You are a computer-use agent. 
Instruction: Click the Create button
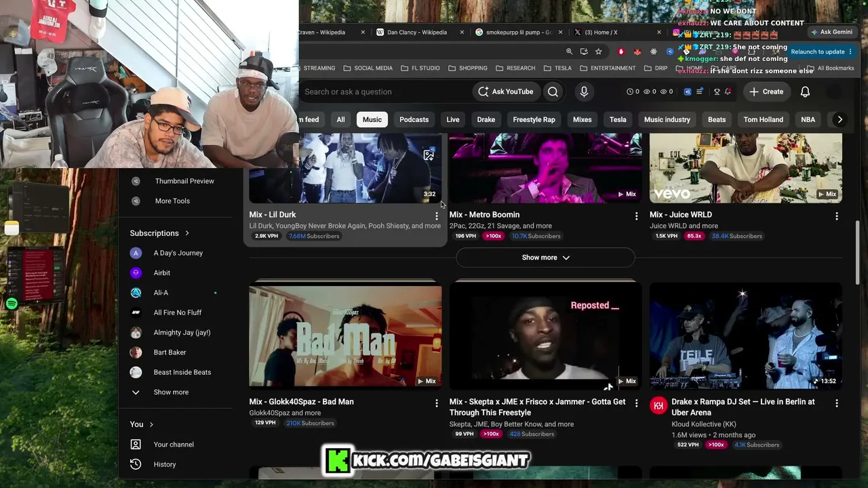(766, 91)
